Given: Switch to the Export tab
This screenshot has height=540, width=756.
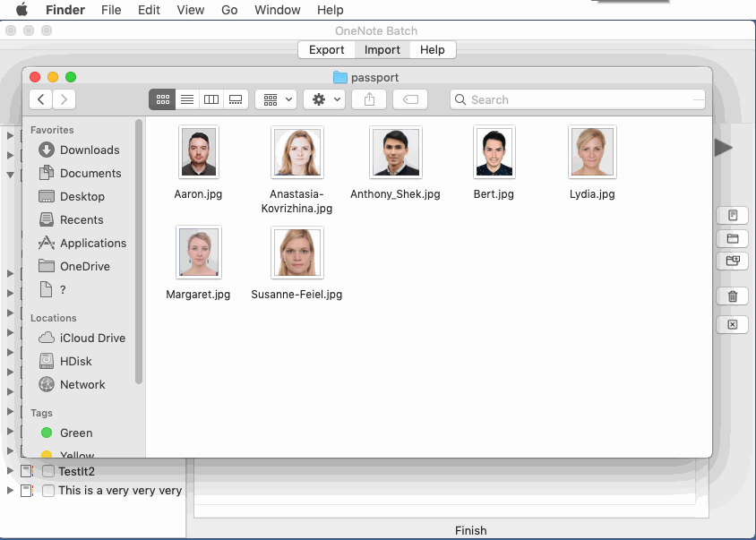Looking at the screenshot, I should (x=326, y=49).
